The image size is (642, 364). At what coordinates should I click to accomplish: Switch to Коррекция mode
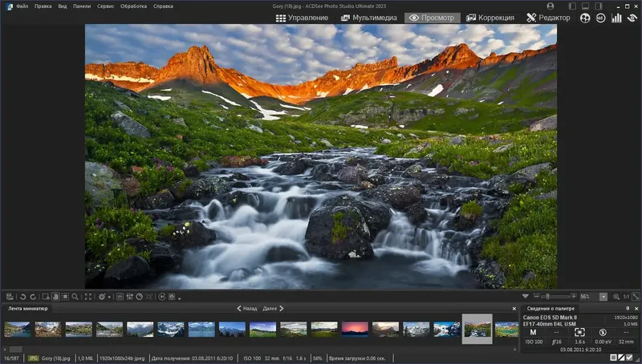pyautogui.click(x=490, y=18)
